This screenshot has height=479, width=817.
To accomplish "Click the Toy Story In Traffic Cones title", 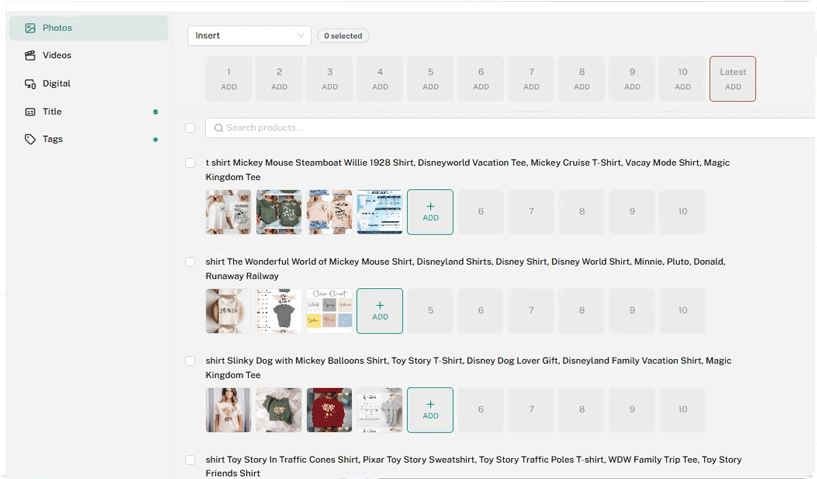I will pyautogui.click(x=474, y=466).
